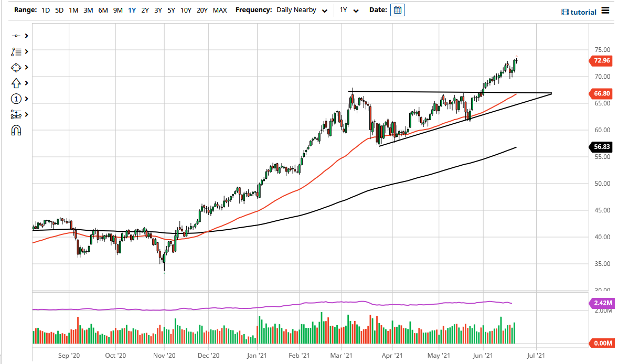
Task: Select the trendline drawing tool
Action: click(17, 36)
